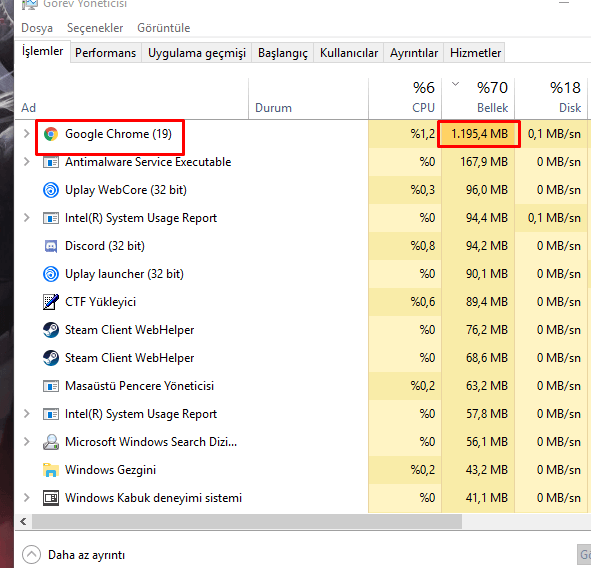
Task: Select the İşlemler tab
Action: click(42, 51)
